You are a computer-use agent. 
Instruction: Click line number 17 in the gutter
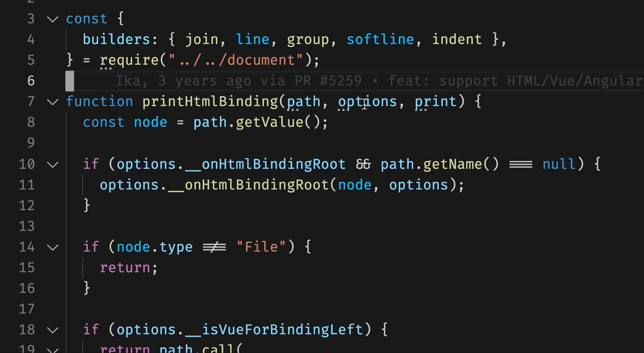27,309
